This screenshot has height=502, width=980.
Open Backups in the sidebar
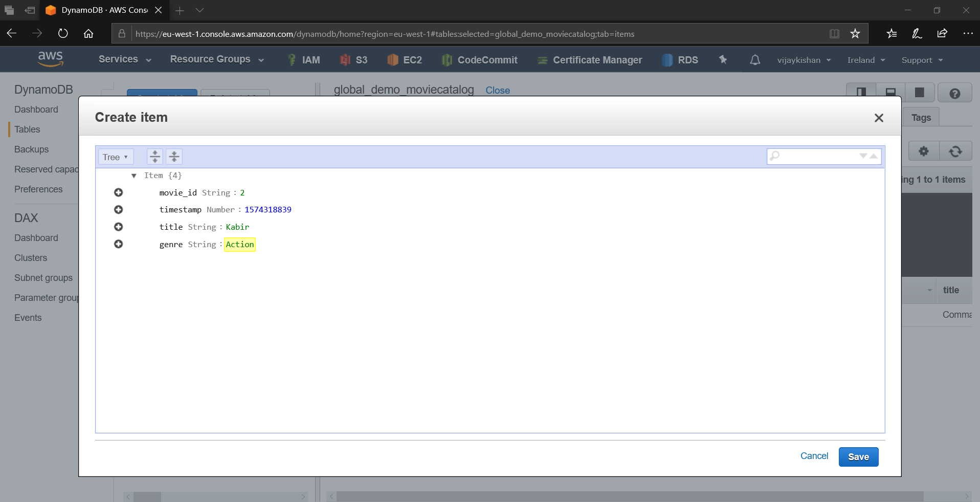(x=32, y=149)
